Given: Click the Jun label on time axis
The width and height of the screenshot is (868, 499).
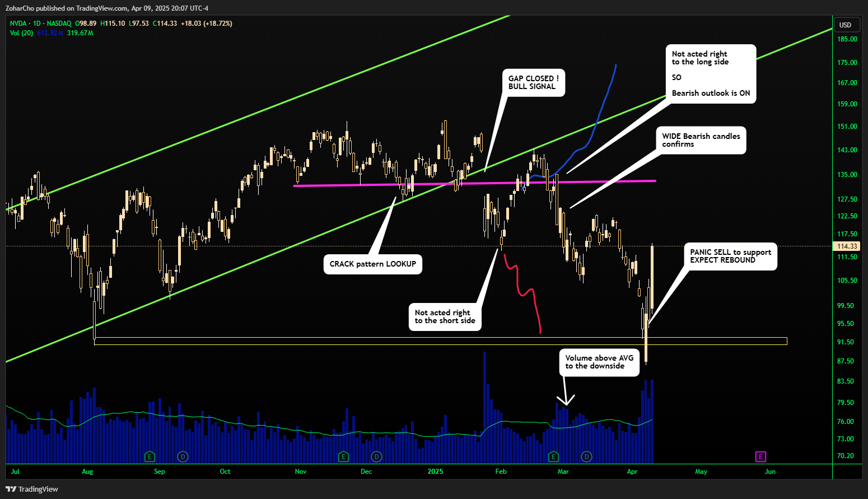Looking at the screenshot, I should click(771, 472).
